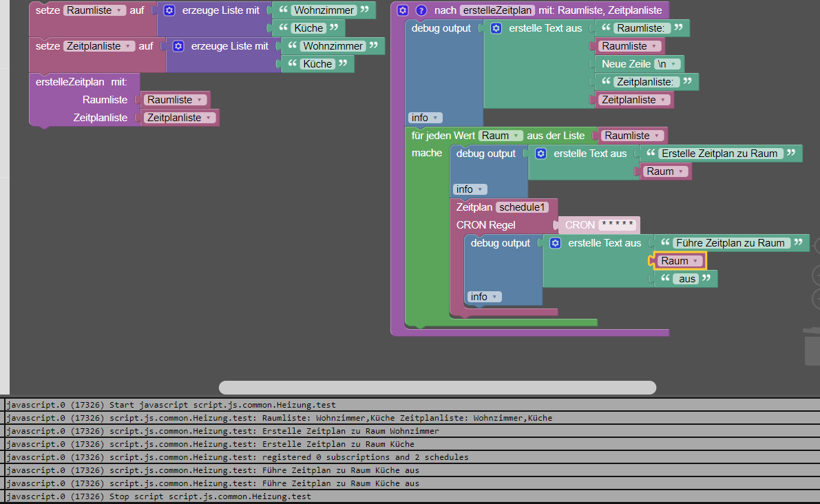Open info level dropdown inside the CRON schedule

click(485, 297)
